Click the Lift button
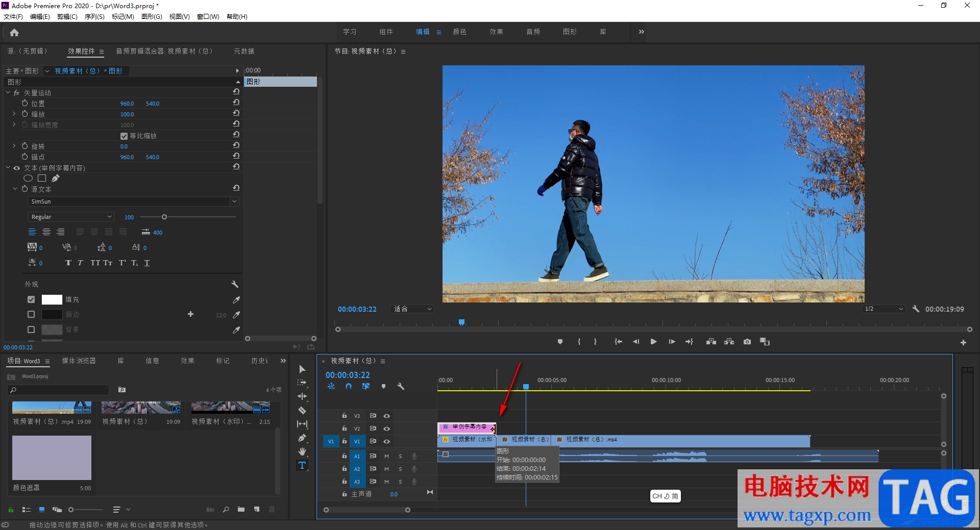The image size is (980, 530). click(711, 342)
